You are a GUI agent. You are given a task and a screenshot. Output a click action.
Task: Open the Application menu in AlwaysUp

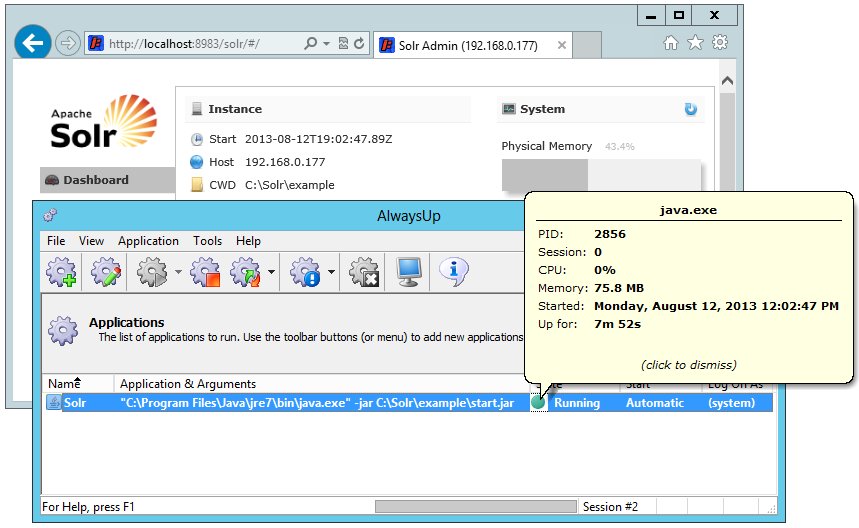pos(148,241)
